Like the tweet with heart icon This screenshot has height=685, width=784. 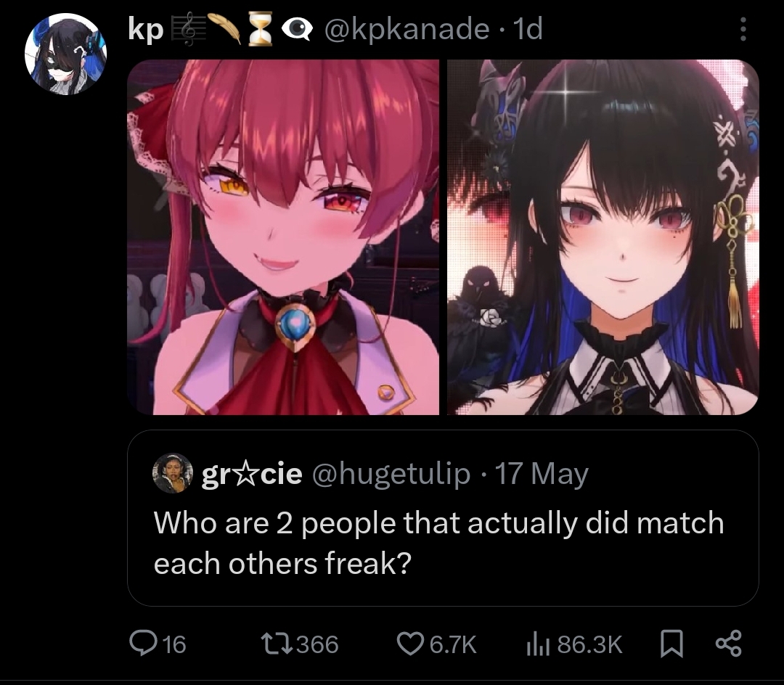click(410, 644)
